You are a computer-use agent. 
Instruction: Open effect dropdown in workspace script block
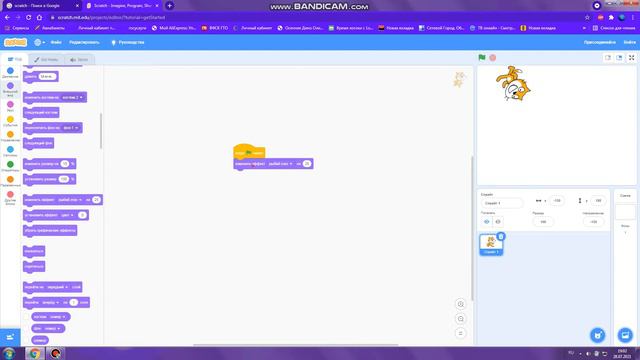(x=280, y=164)
